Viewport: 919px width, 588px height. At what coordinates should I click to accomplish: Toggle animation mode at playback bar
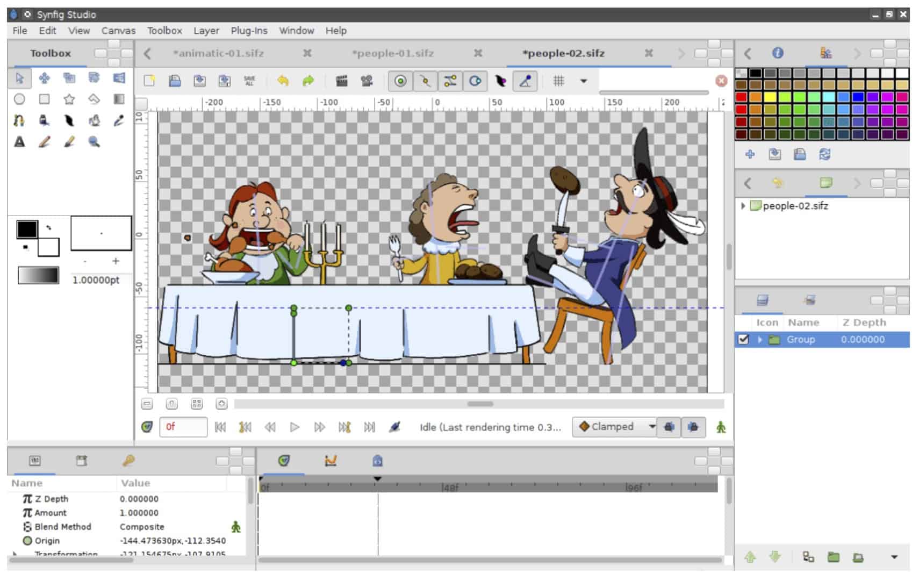click(721, 427)
